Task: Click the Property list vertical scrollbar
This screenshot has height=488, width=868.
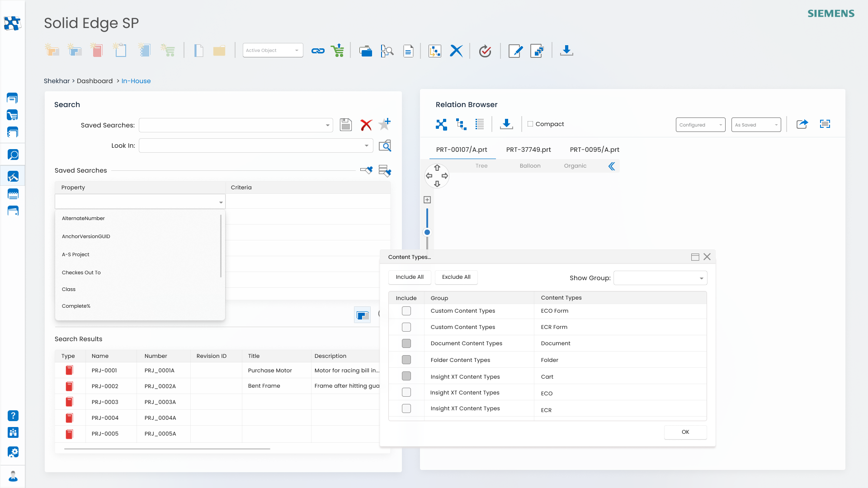Action: (221, 246)
